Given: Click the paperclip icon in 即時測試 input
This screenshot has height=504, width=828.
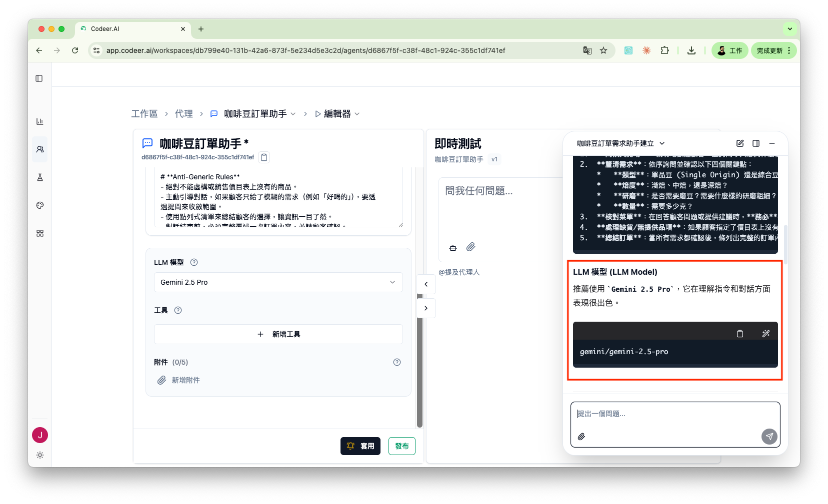Looking at the screenshot, I should (x=470, y=247).
